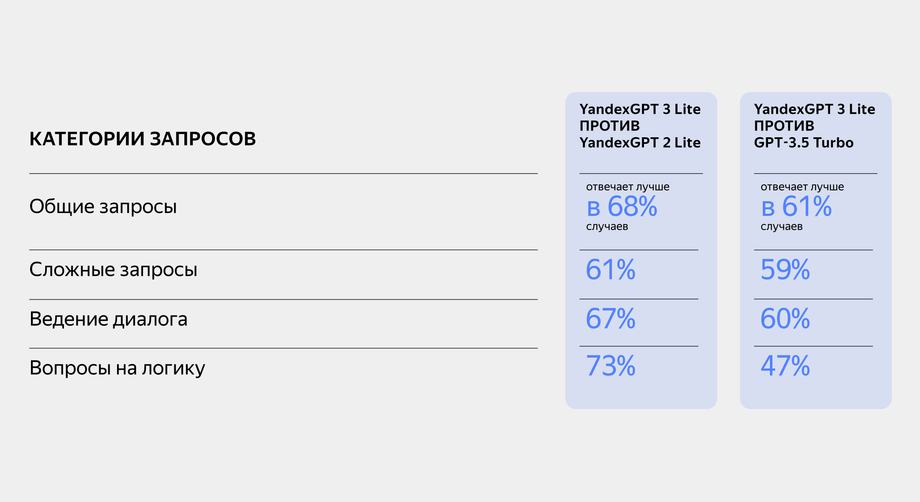
Task: Select the Общие запросы row label
Action: point(103,207)
